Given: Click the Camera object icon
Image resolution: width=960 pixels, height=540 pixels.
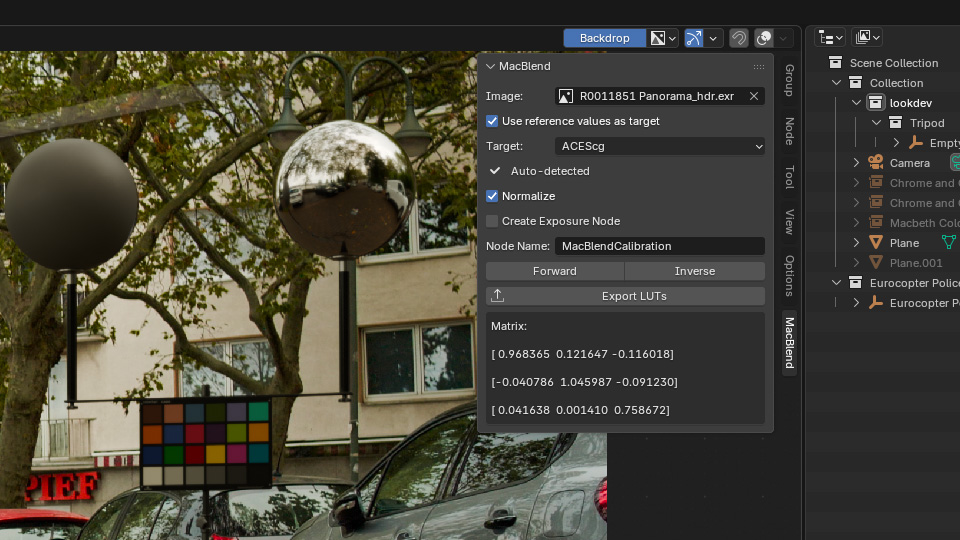Looking at the screenshot, I should click(x=876, y=163).
